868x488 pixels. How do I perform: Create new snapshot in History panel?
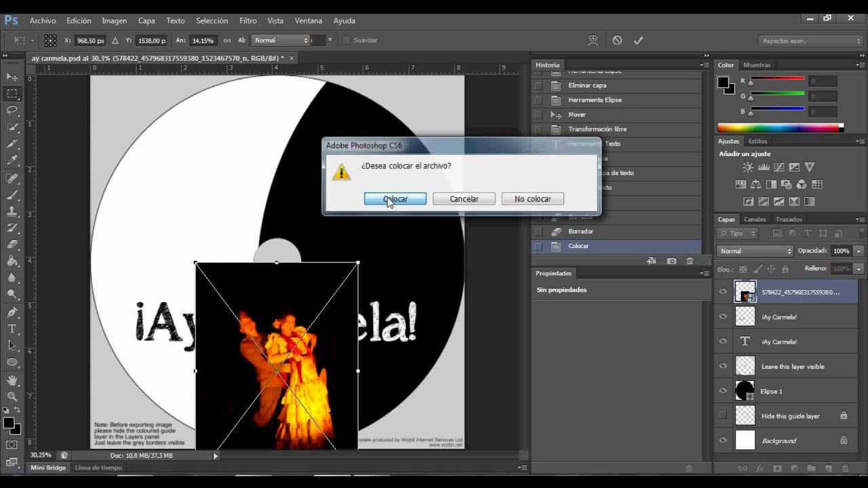click(x=671, y=261)
